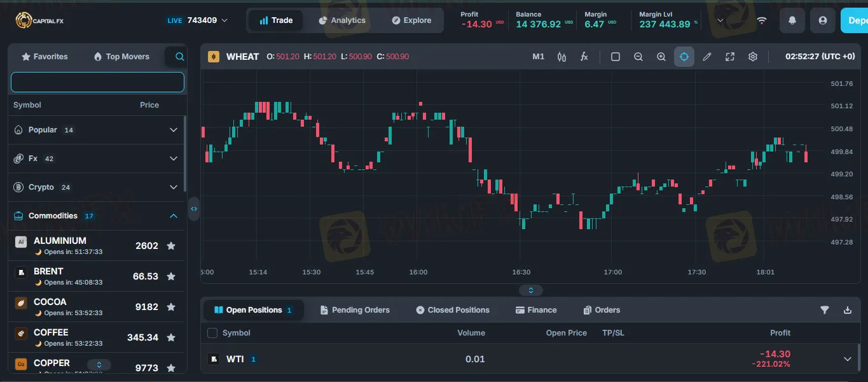Zoom in the chart with magnifier plus
Viewport: 868px width, 382px height.
coord(661,57)
